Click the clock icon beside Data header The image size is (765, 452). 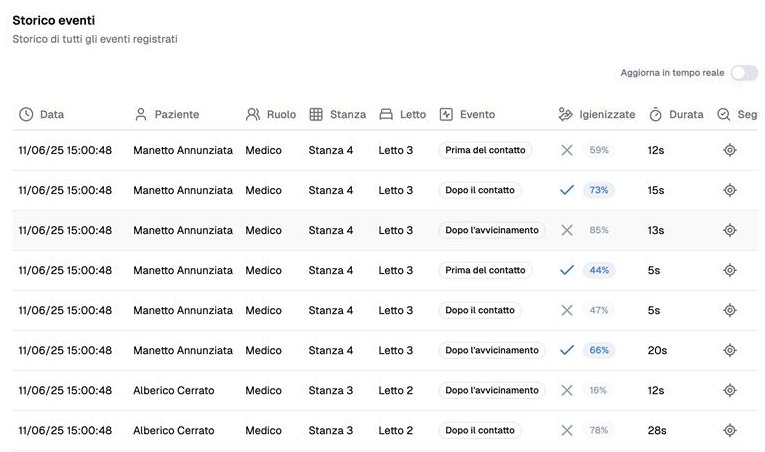click(x=26, y=114)
